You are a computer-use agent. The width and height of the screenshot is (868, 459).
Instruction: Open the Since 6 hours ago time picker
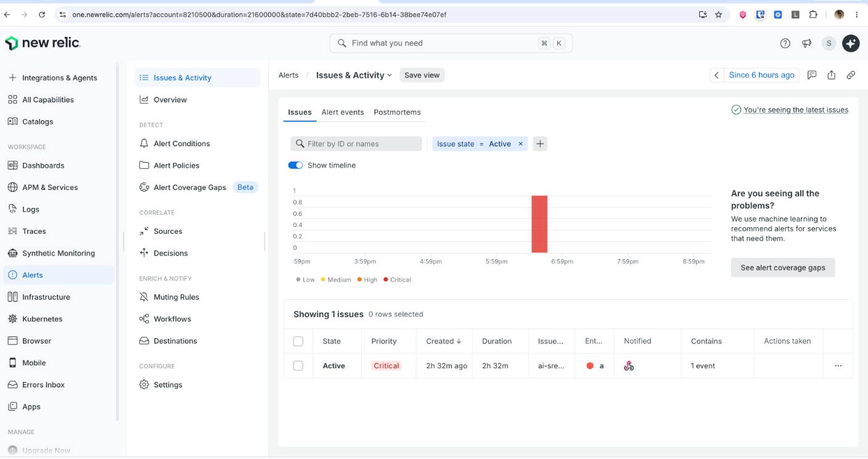pos(761,75)
